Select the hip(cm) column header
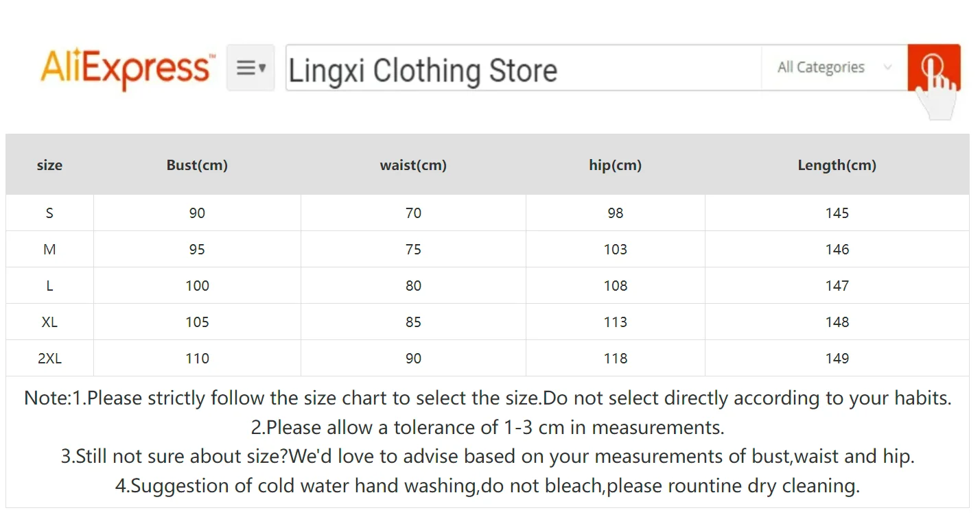The image size is (980, 517). tap(615, 165)
